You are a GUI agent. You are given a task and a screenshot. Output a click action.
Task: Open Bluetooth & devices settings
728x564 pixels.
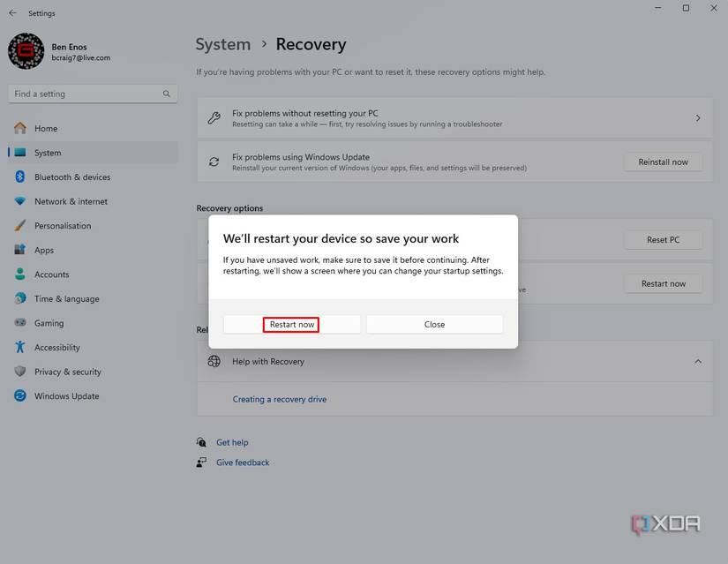point(93,177)
